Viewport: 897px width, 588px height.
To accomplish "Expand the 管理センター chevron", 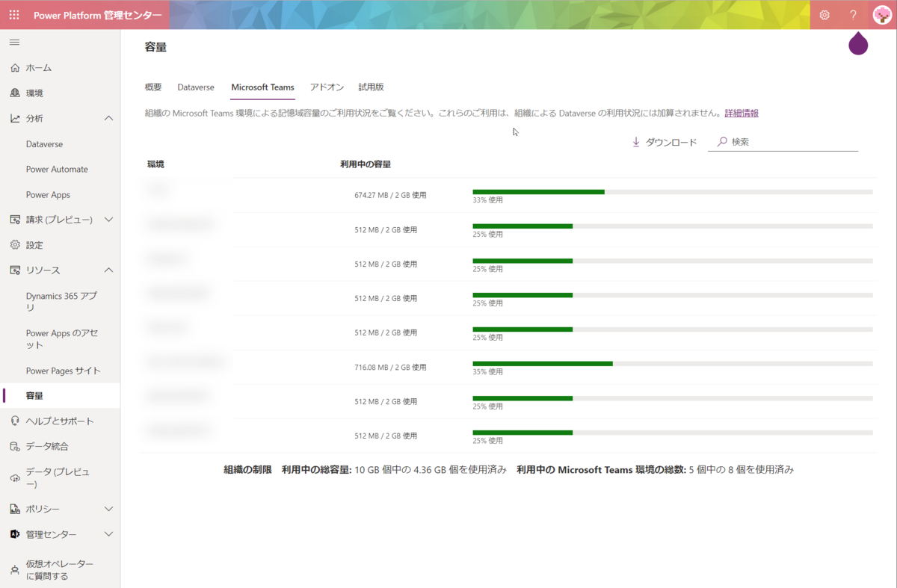I will tap(108, 535).
